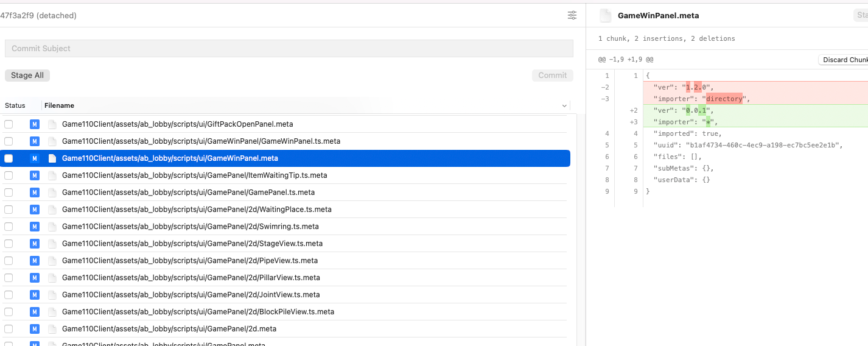Click the Discard Chunk button
The height and width of the screenshot is (346, 868).
(x=845, y=60)
